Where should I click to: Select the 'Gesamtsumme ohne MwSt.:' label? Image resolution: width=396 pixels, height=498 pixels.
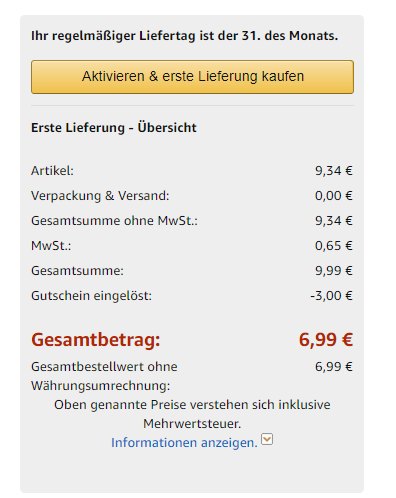[x=114, y=221]
